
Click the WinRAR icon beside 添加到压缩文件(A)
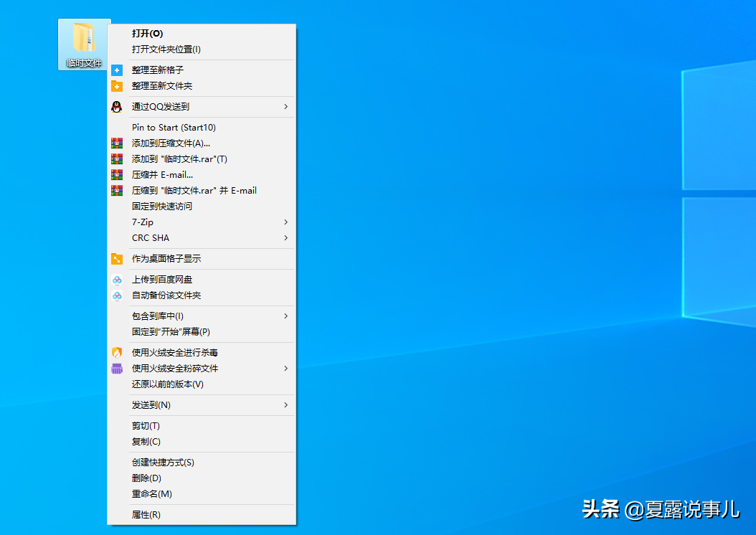pos(117,143)
